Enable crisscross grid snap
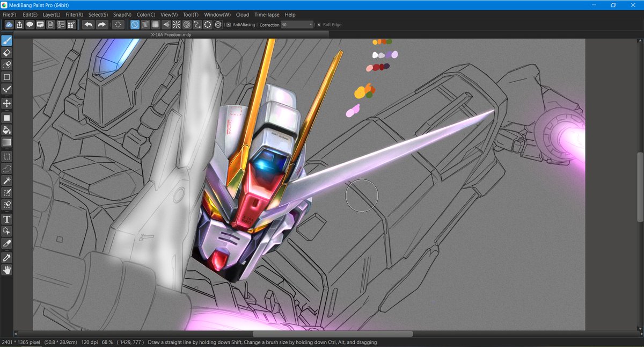 click(x=155, y=25)
